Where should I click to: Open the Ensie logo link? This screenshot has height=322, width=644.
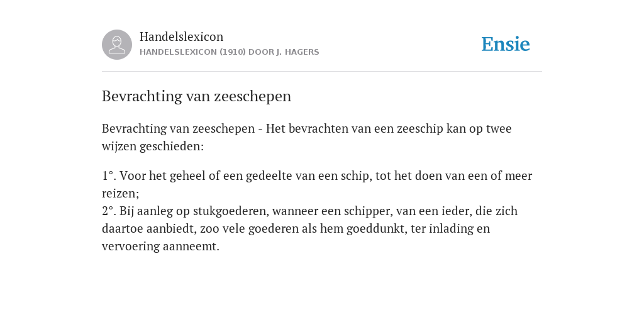click(506, 44)
